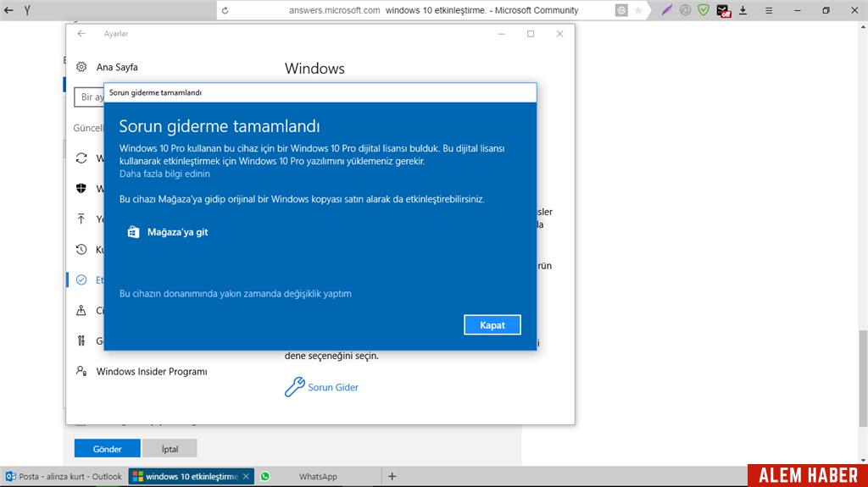This screenshot has width=868, height=487.
Task: Open Mağaza'ya git store link
Action: pos(177,232)
